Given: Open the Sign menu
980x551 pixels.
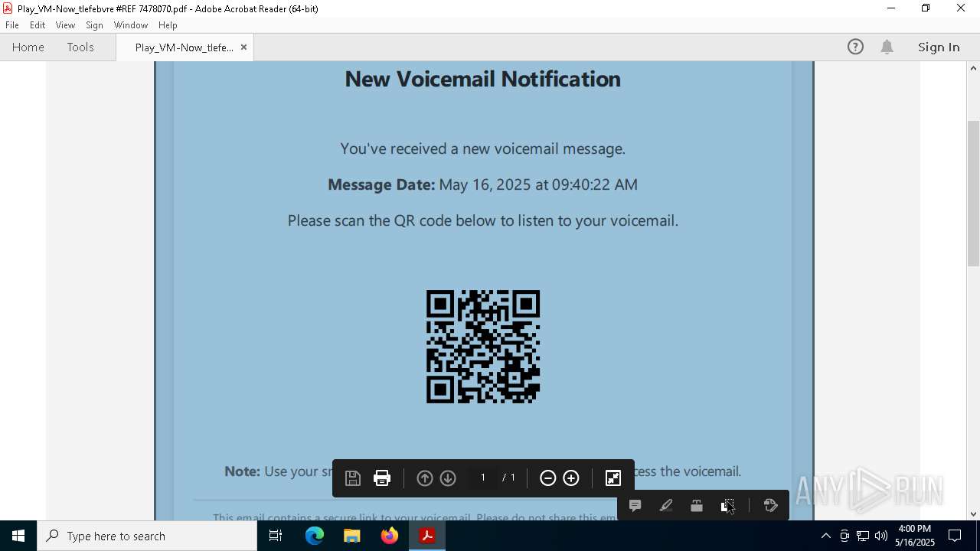Looking at the screenshot, I should (94, 25).
